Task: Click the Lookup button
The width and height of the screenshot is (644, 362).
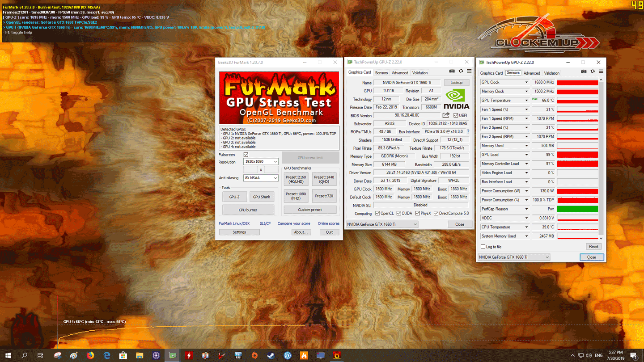Action: (x=456, y=83)
